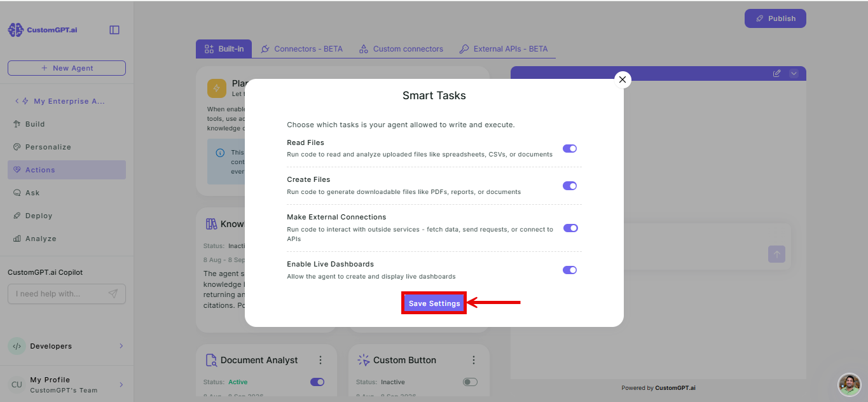The width and height of the screenshot is (868, 402).
Task: Open Custom Button three-dot menu
Action: [474, 360]
